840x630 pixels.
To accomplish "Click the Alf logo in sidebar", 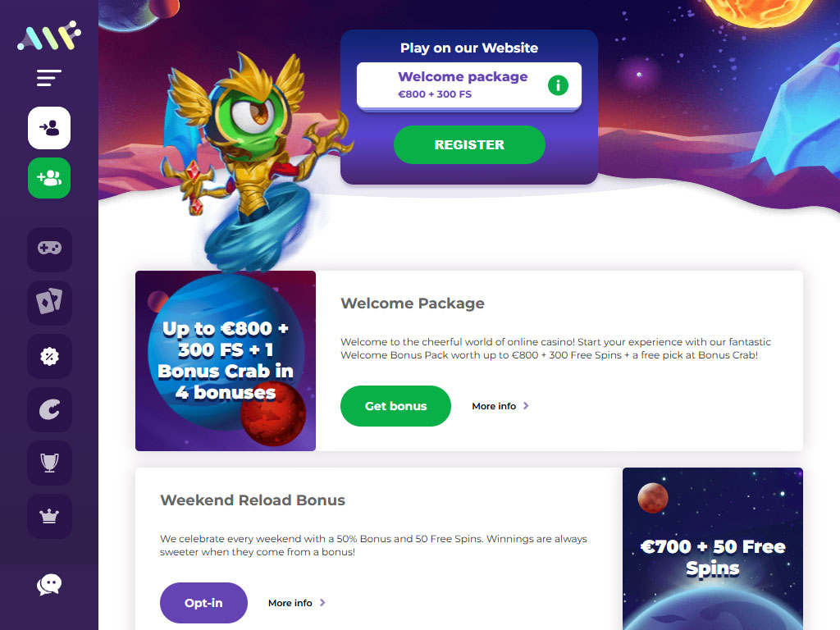I will [x=48, y=36].
